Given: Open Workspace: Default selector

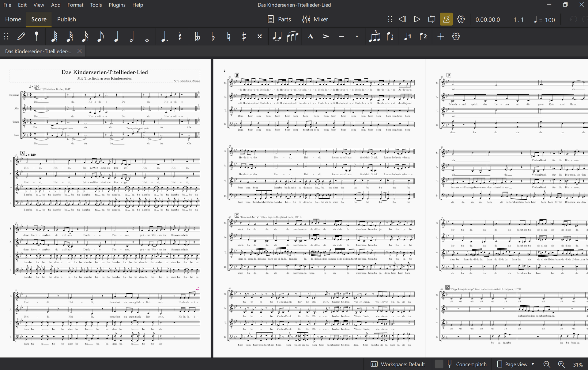Looking at the screenshot, I should tap(398, 364).
